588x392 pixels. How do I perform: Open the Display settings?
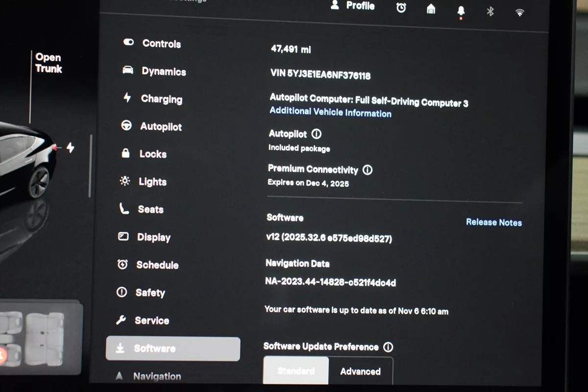click(x=153, y=237)
